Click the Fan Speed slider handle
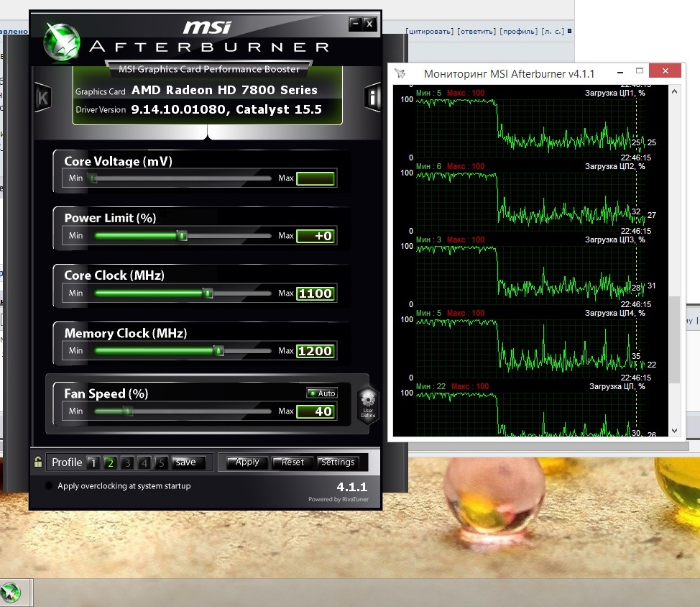 pyautogui.click(x=128, y=411)
